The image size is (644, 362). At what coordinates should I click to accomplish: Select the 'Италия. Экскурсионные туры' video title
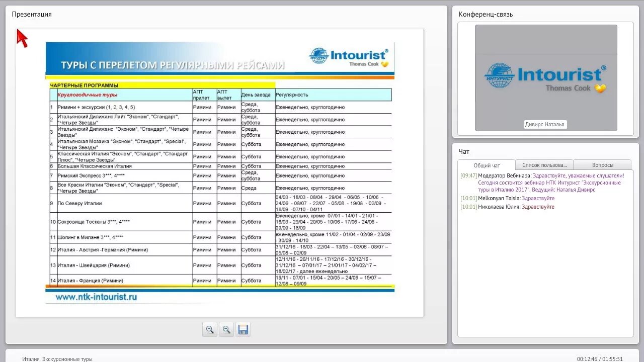(57, 359)
